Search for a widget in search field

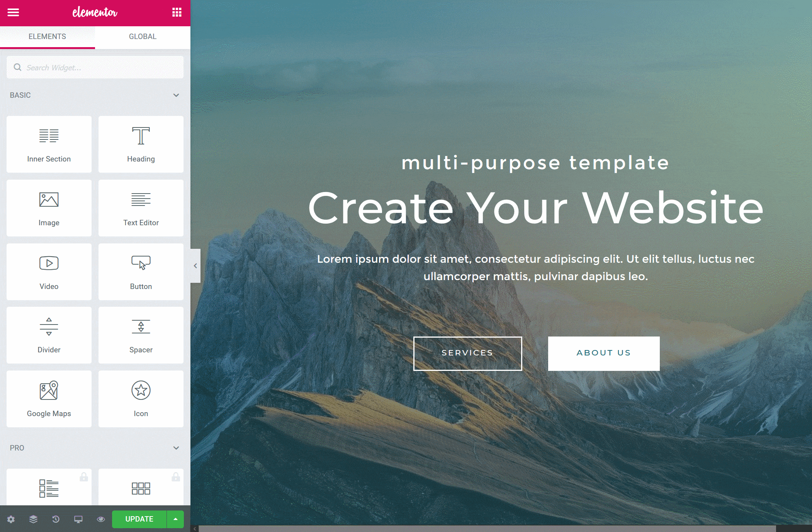point(95,66)
